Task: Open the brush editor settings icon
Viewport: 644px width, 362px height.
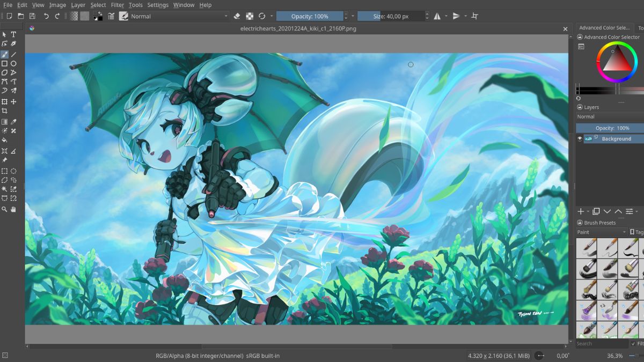Action: [x=111, y=16]
